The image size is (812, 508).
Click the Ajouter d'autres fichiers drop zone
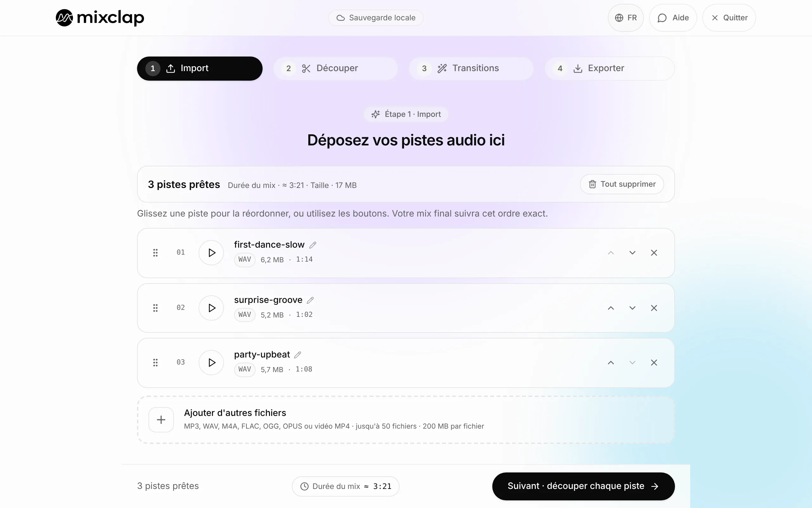406,420
